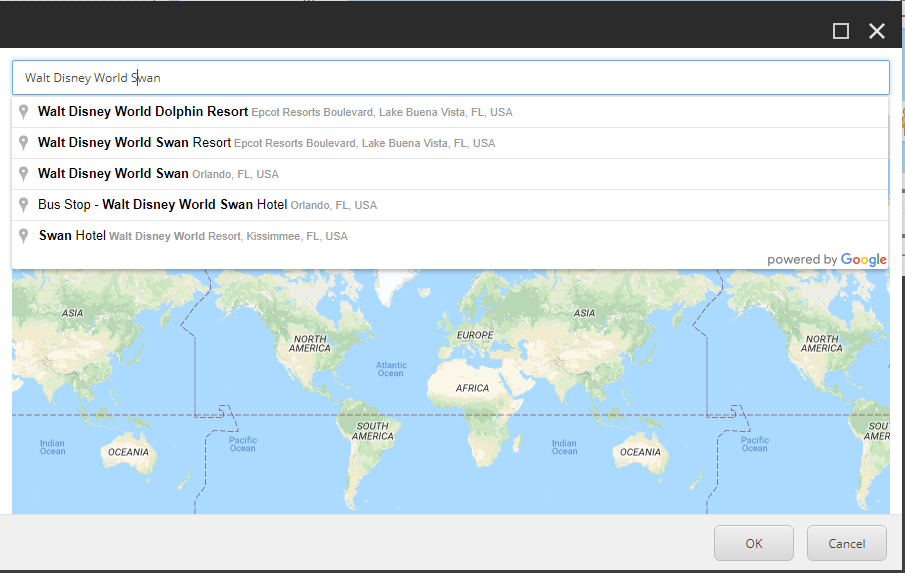The image size is (905, 573).
Task: Click South America label on map
Action: (x=373, y=431)
